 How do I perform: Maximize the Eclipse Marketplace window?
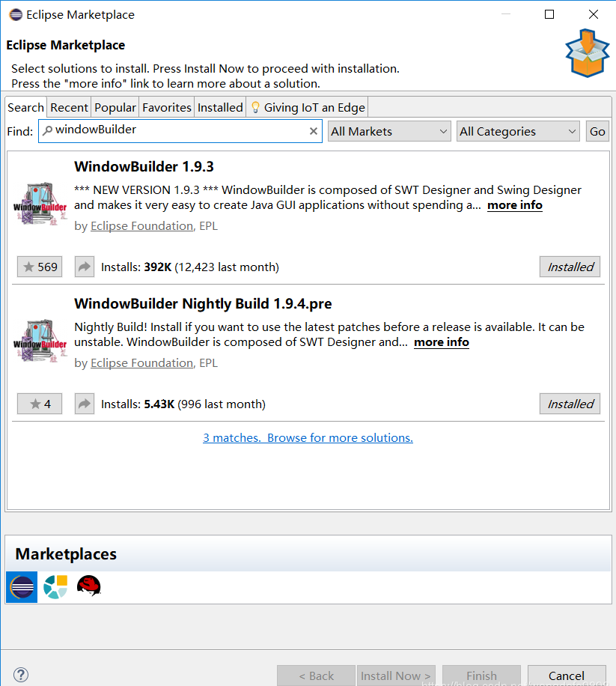[x=549, y=14]
